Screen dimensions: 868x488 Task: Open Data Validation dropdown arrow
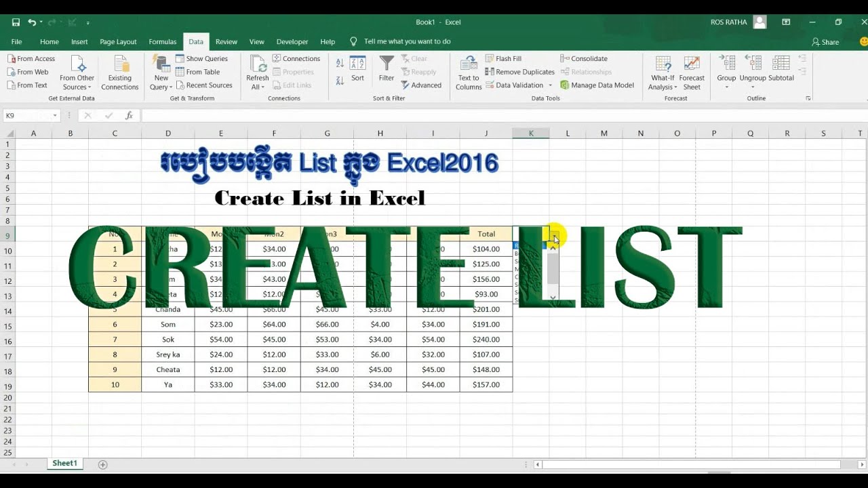550,85
